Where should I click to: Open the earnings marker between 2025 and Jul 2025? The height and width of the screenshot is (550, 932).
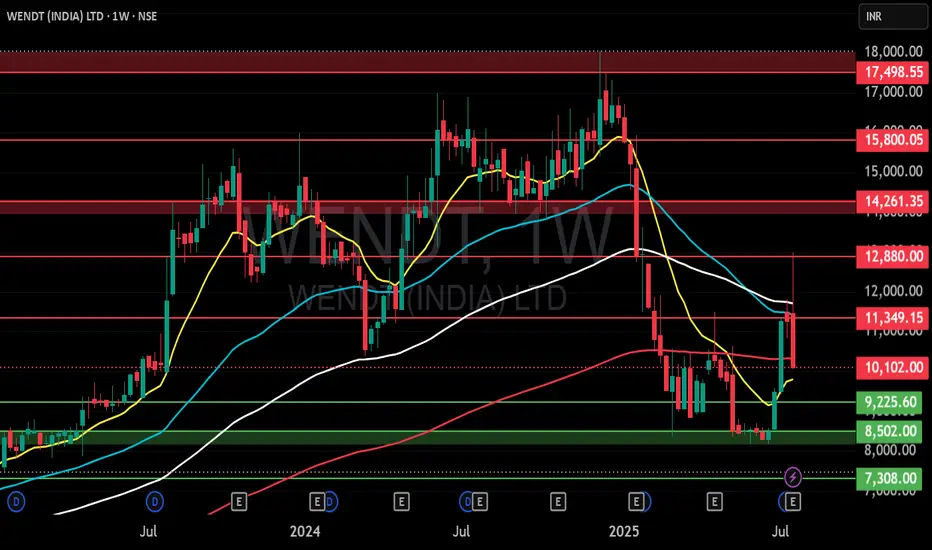tap(714, 502)
